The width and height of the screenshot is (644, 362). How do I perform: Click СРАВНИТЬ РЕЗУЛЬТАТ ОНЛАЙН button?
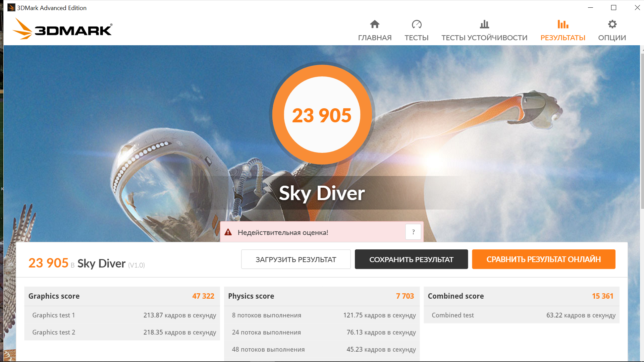[543, 259]
